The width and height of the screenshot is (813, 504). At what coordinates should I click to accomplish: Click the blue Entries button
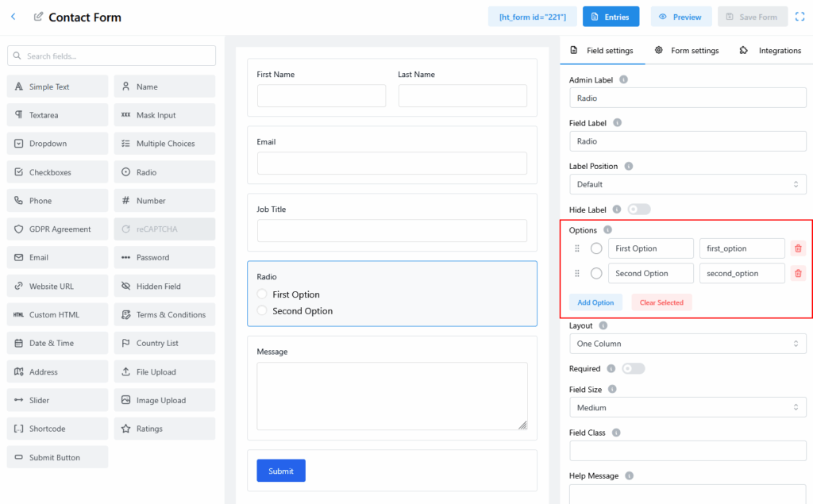(x=611, y=17)
